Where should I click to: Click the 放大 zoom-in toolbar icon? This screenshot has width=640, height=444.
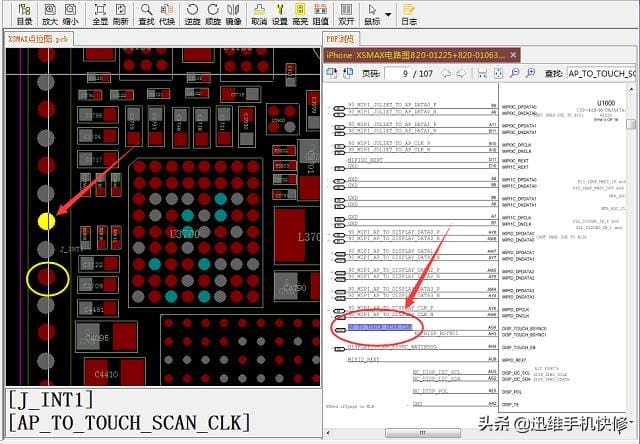pos(50,14)
